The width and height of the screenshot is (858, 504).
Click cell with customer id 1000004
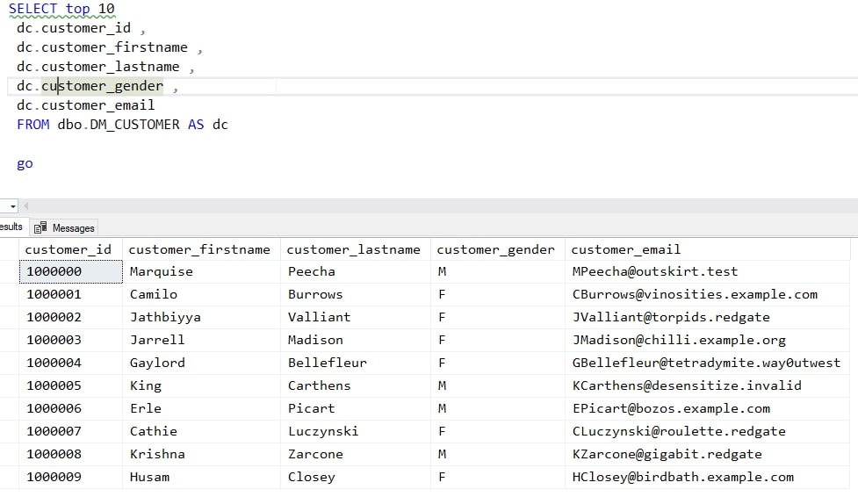[x=70, y=363]
